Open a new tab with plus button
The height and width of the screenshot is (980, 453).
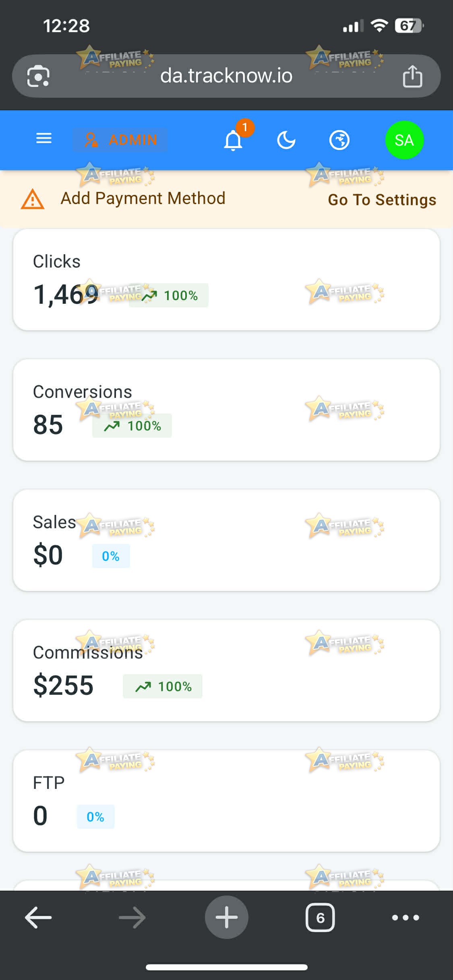227,917
